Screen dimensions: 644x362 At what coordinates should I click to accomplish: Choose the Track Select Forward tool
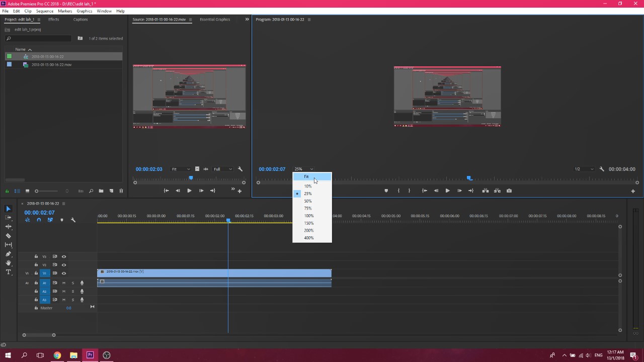8,218
